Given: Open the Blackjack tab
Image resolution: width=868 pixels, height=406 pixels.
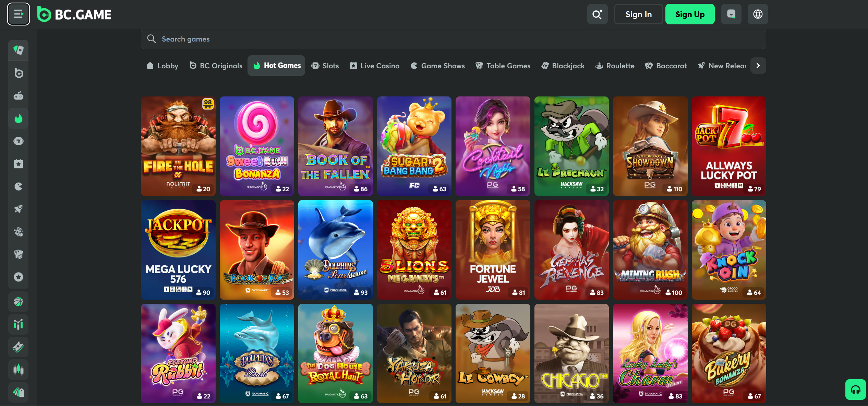Looking at the screenshot, I should tap(563, 66).
